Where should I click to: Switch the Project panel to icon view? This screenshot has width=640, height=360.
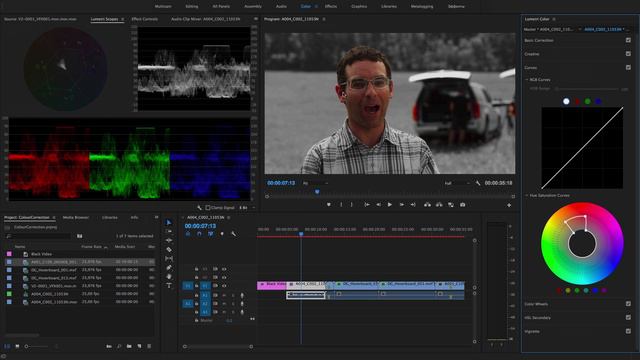pyautogui.click(x=17, y=346)
